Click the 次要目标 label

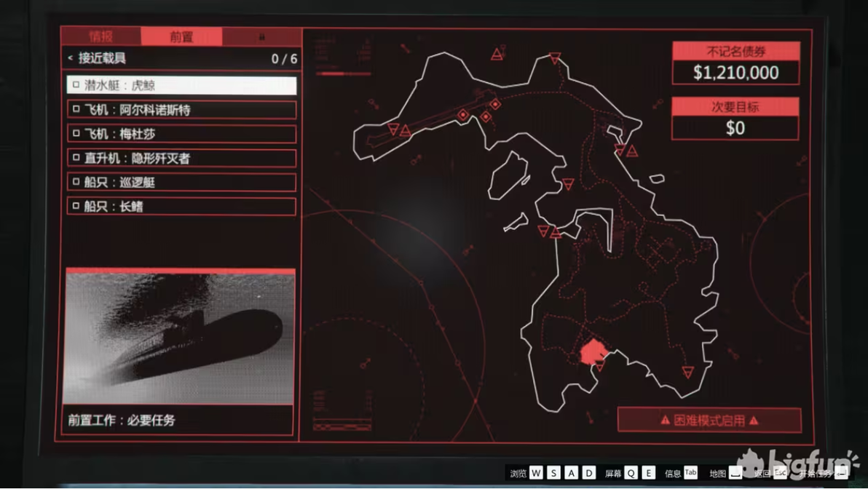coord(735,107)
